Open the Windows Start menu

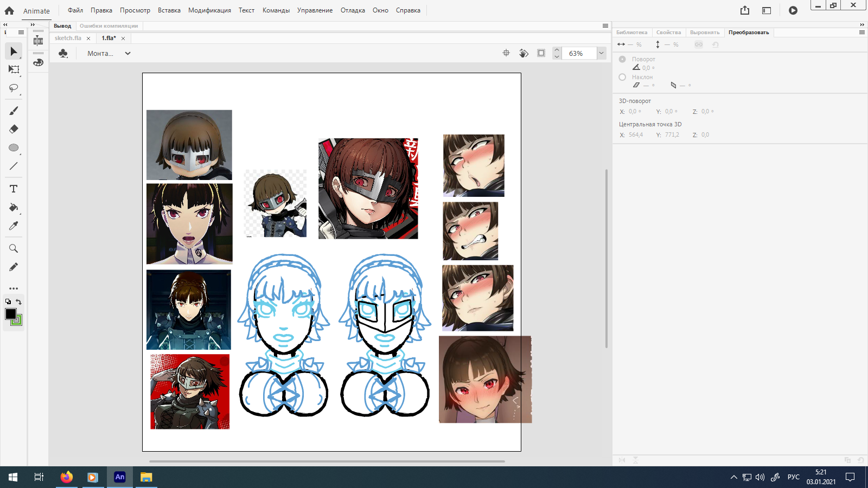pyautogui.click(x=13, y=477)
